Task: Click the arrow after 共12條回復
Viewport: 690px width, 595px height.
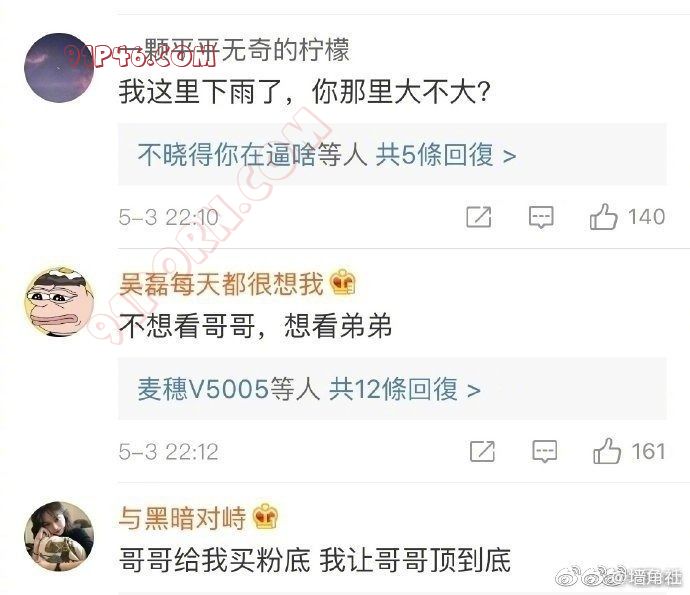Action: pyautogui.click(x=473, y=390)
